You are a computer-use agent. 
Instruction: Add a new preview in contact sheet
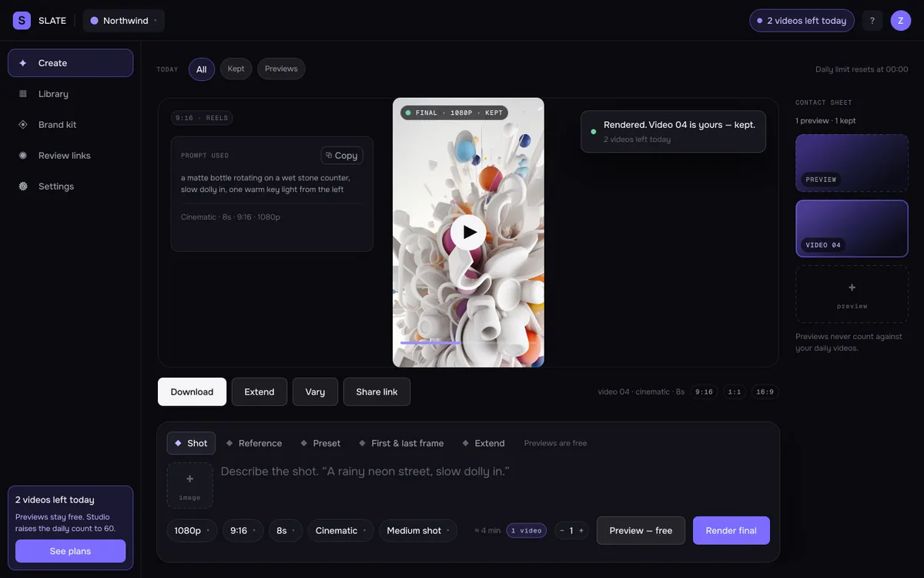tap(852, 294)
